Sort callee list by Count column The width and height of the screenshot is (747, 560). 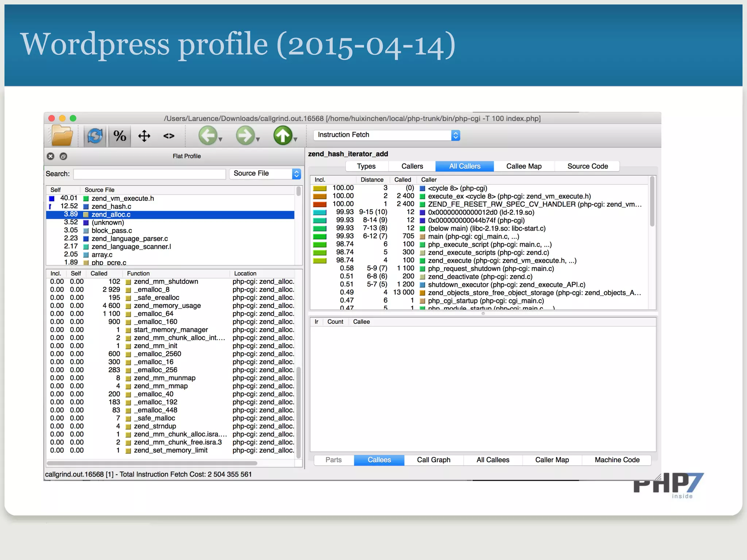pos(335,322)
